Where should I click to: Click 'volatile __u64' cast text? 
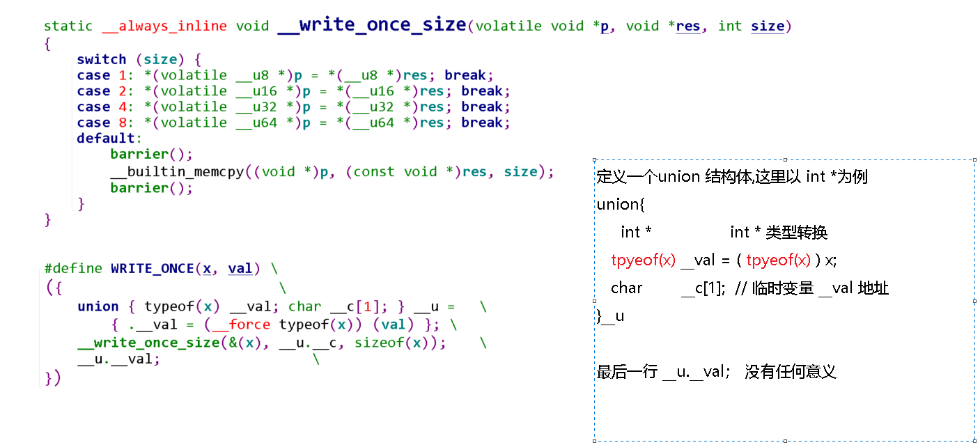219,123
